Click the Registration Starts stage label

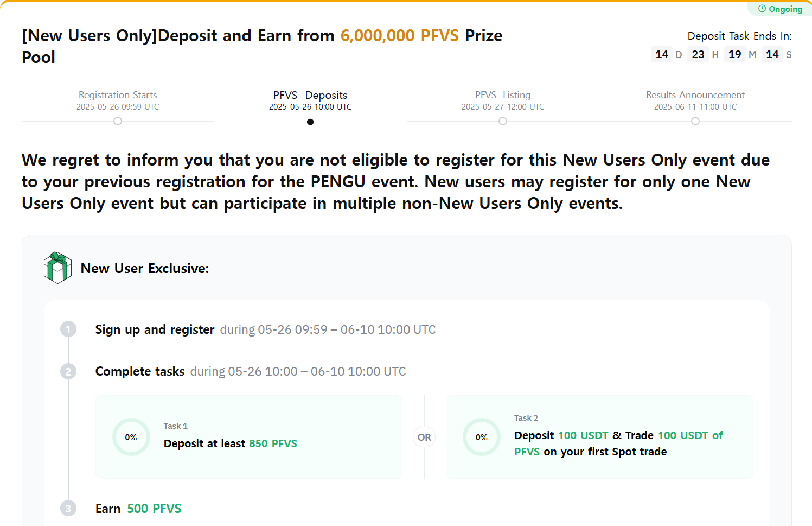coord(118,95)
